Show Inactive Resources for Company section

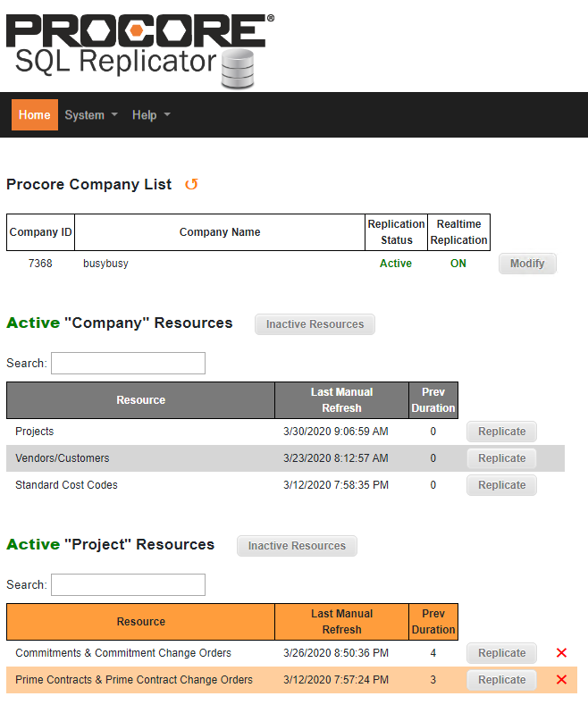point(315,324)
